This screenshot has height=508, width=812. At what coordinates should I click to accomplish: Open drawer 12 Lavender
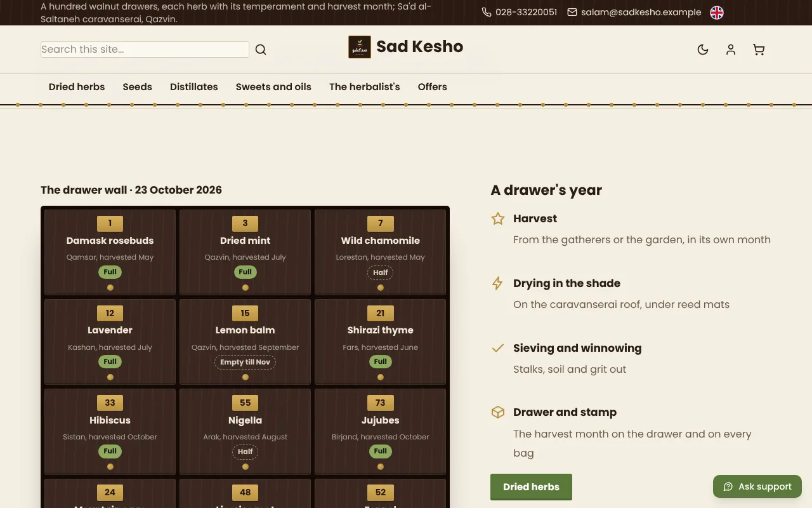coord(110,342)
